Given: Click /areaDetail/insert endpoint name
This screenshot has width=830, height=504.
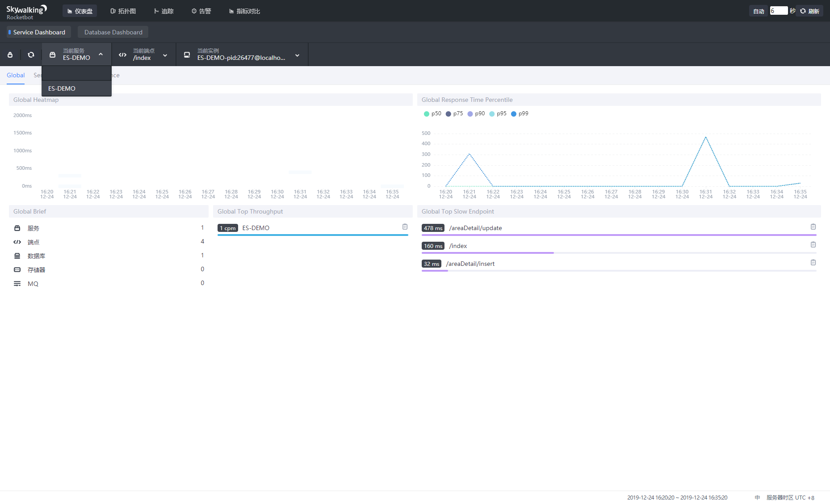Looking at the screenshot, I should [470, 264].
